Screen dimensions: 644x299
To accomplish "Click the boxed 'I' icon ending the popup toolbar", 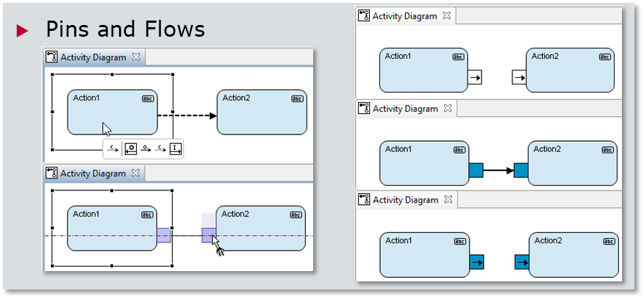I will point(176,149).
